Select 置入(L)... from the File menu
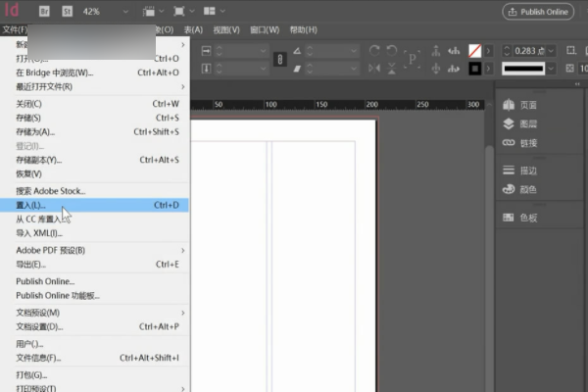 31,206
